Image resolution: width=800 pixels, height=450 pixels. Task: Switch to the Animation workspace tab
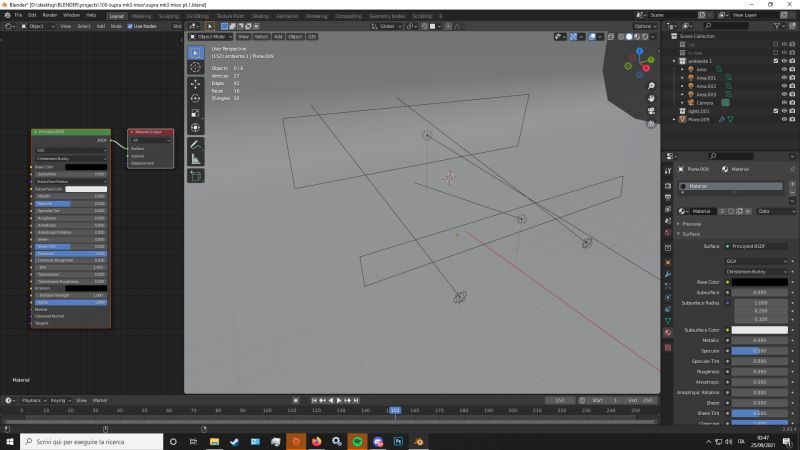(x=287, y=16)
